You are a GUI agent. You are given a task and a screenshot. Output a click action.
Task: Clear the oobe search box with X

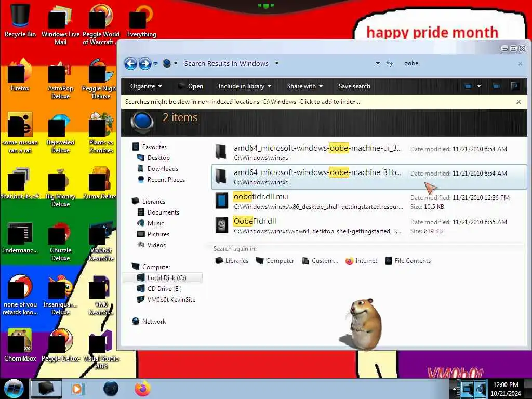pyautogui.click(x=520, y=64)
